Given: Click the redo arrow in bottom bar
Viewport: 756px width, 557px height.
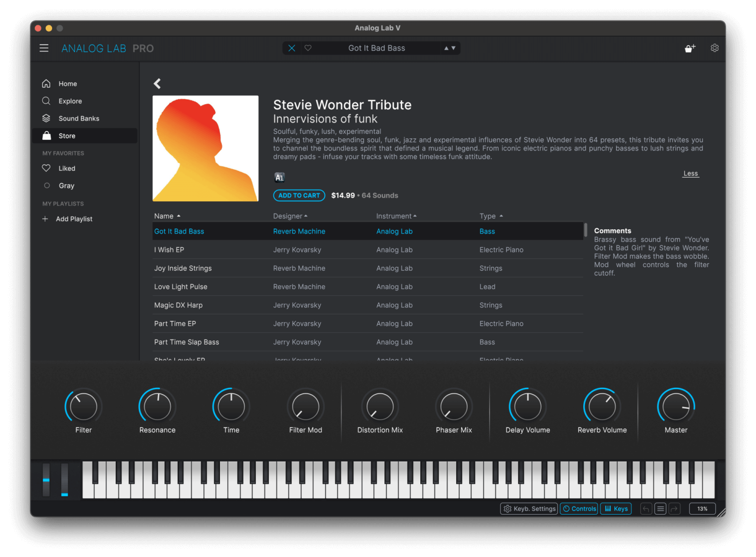Looking at the screenshot, I should tap(674, 509).
